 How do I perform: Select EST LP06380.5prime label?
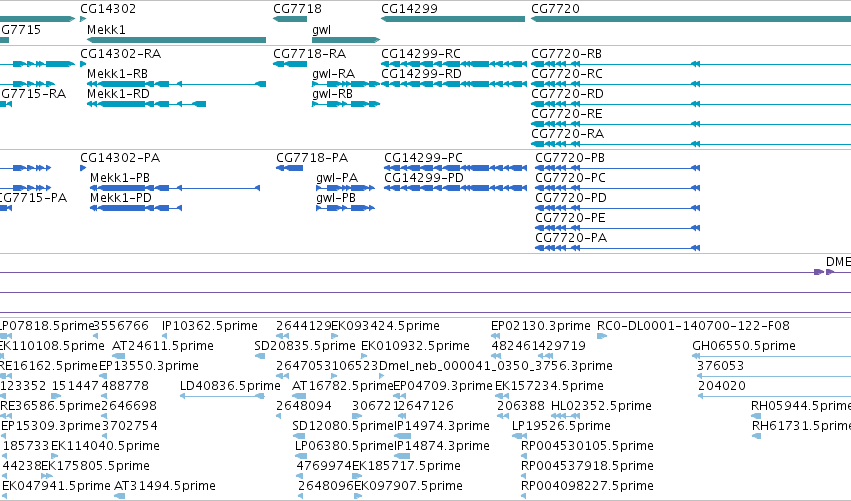[344, 447]
